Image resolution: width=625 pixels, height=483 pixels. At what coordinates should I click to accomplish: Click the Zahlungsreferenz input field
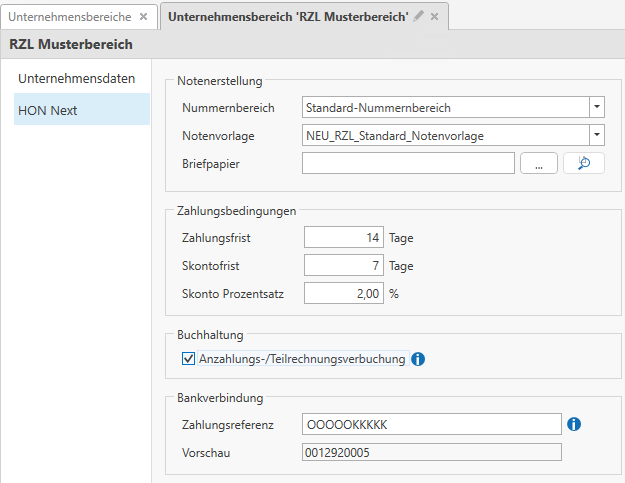tap(430, 425)
